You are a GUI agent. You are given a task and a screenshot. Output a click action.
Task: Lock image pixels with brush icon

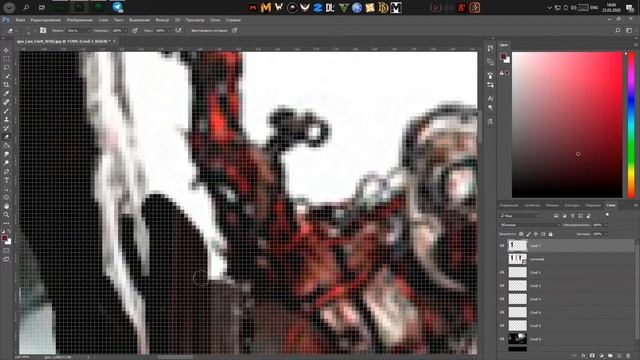[x=529, y=234]
